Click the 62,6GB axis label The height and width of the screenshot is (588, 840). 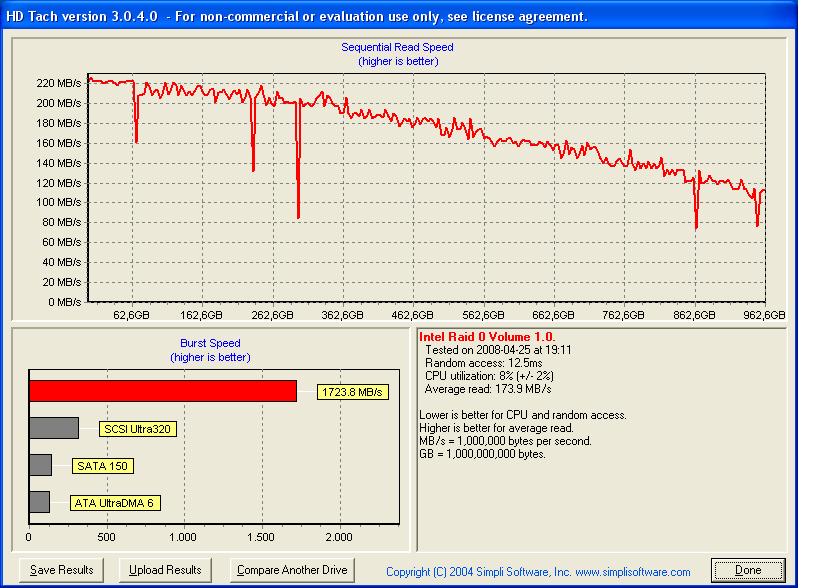point(131,315)
